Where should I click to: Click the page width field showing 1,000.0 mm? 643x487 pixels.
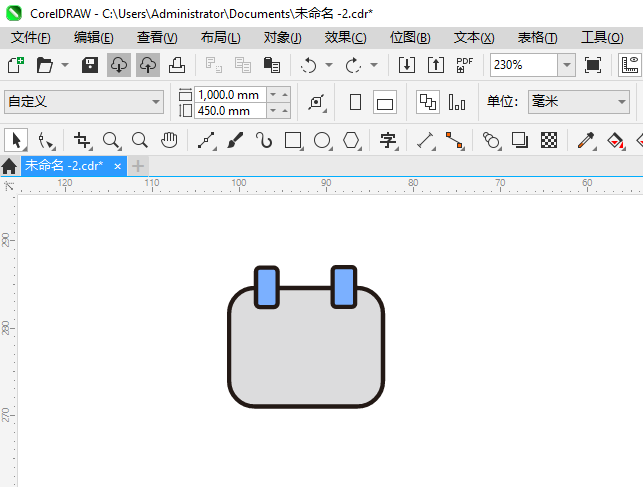point(229,95)
